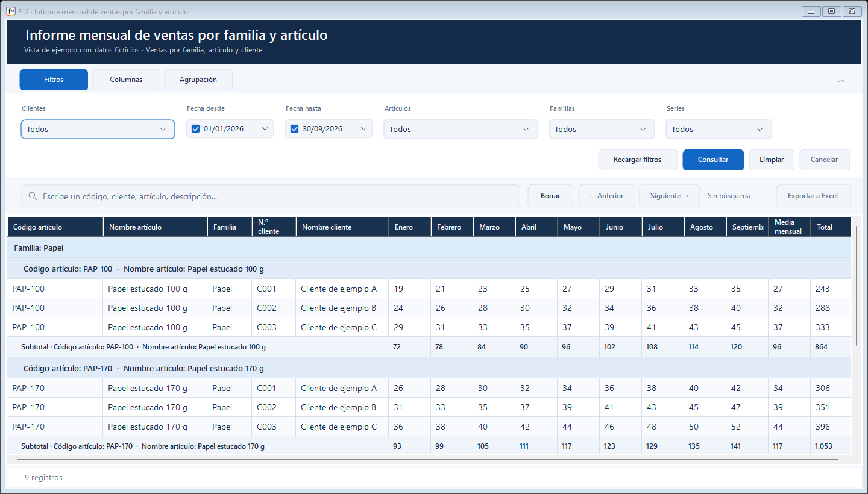
Task: Open the Familias dropdown
Action: click(602, 129)
